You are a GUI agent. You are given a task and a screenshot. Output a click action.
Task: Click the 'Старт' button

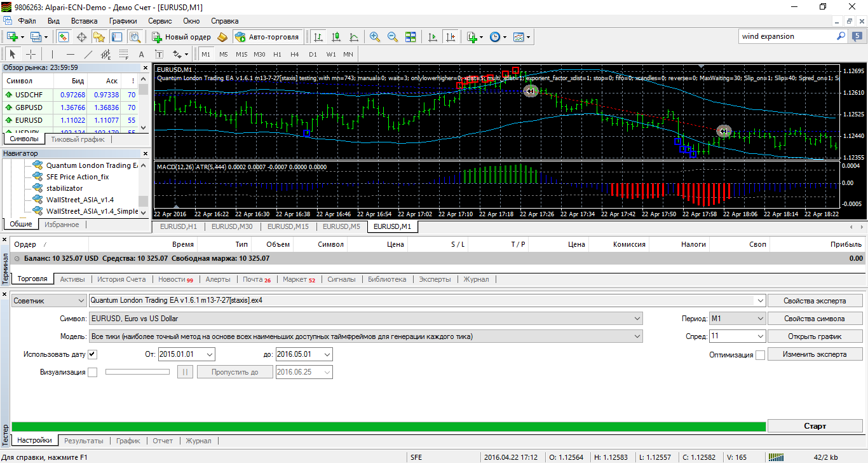(x=815, y=426)
